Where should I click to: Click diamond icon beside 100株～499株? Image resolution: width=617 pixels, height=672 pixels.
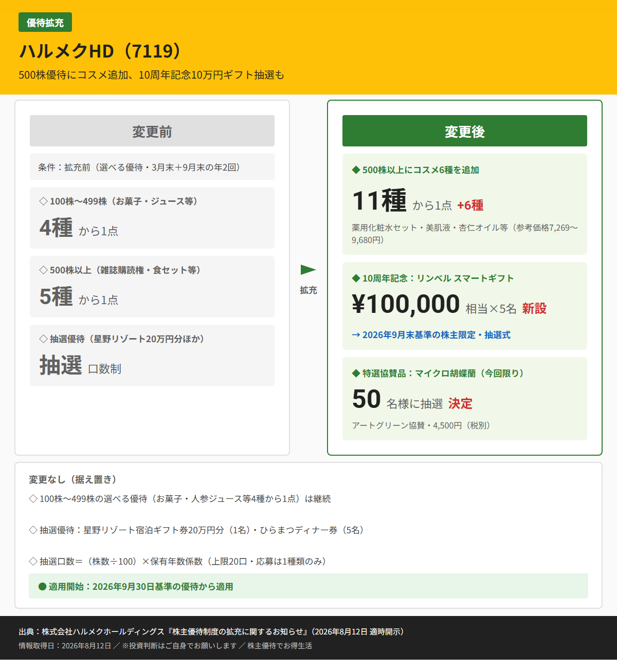44,201
